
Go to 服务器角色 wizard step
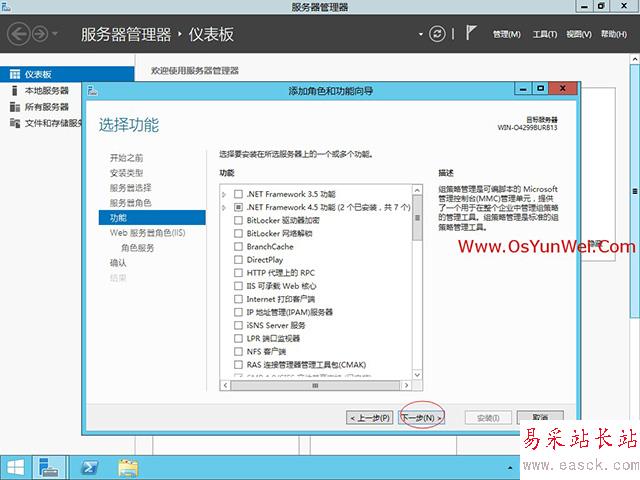(131, 203)
